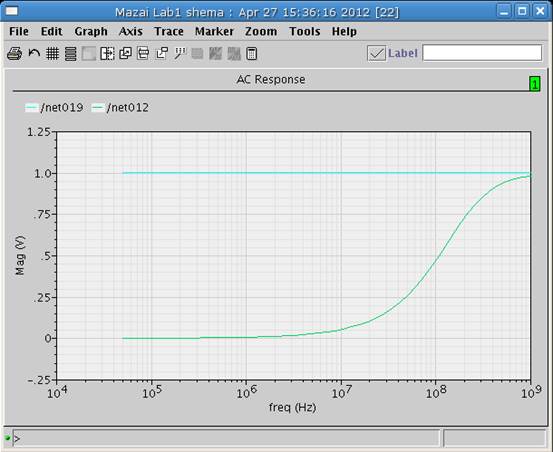Open the Tools menu

coord(305,31)
